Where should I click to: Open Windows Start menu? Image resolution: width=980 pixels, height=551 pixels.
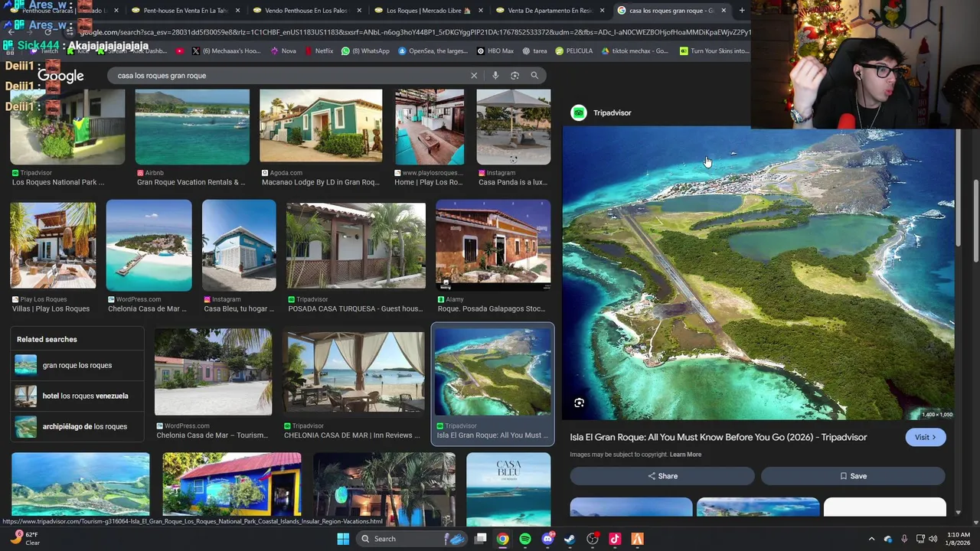tap(343, 539)
